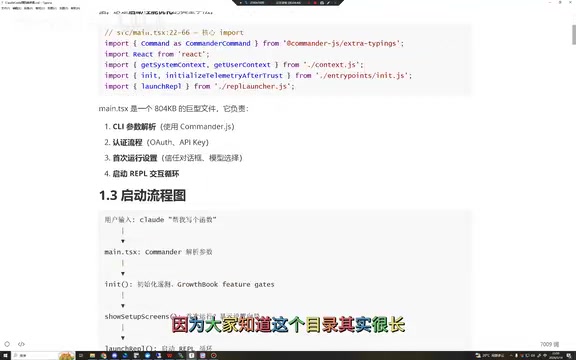Open the 帮助 (Help) menu

(x=75, y=8)
